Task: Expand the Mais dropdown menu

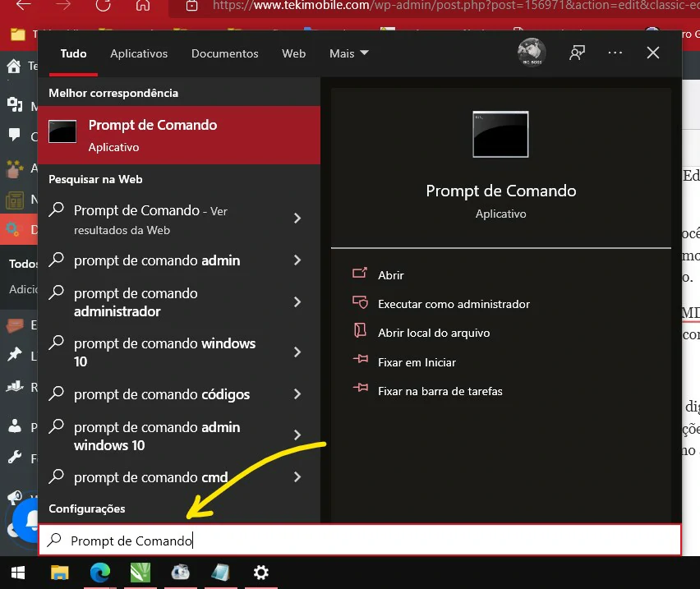Action: point(348,53)
